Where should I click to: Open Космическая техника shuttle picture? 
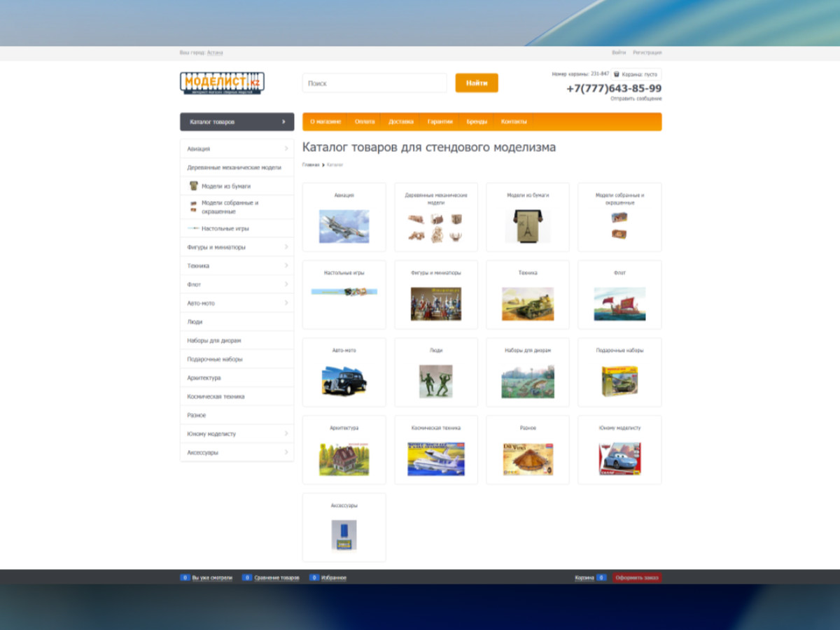[435, 458]
